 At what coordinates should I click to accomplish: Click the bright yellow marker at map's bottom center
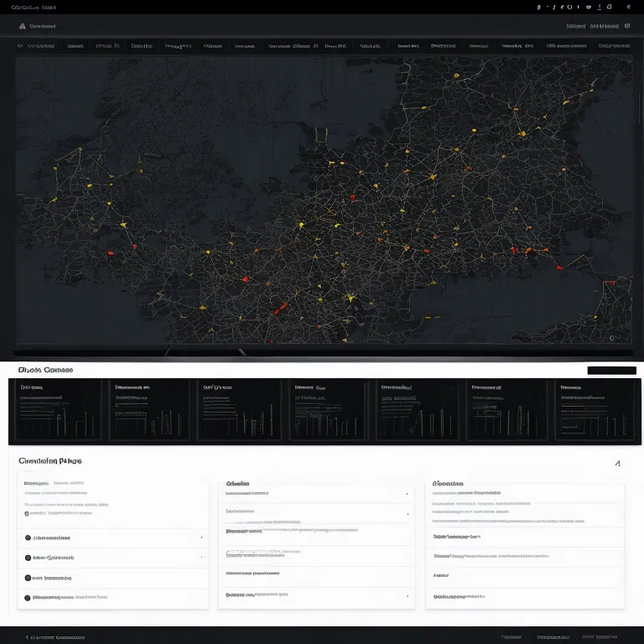(x=349, y=297)
